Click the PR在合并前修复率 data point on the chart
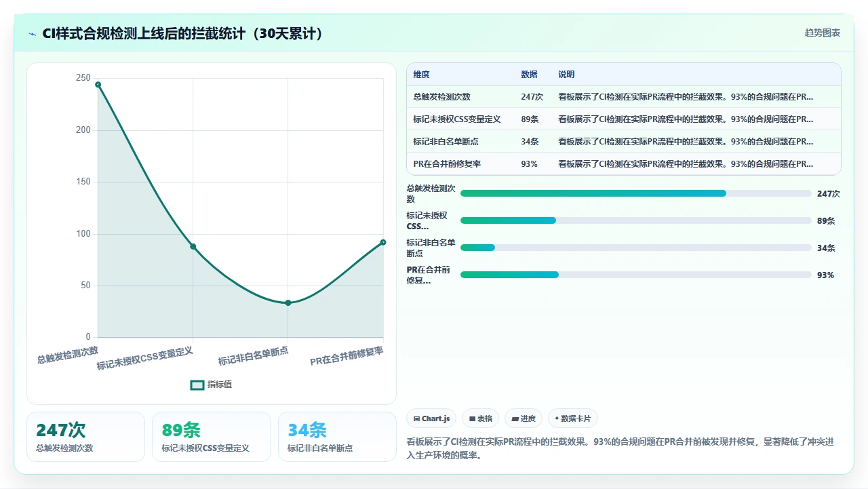The image size is (868, 489). tap(383, 242)
